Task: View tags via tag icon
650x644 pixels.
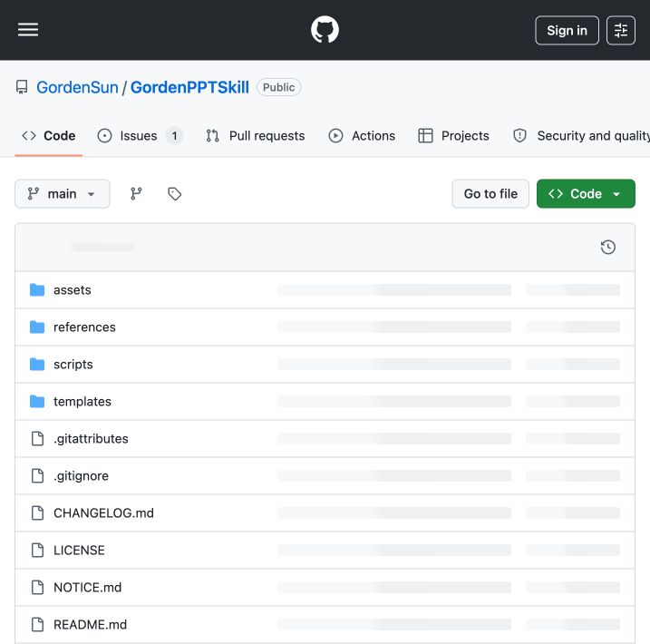Action: [175, 194]
